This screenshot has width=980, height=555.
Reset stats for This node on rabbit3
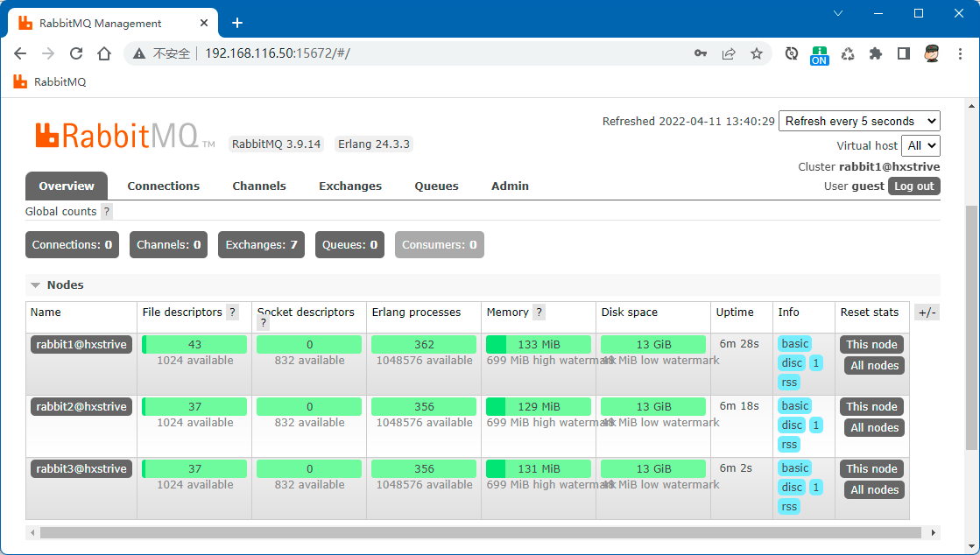click(871, 468)
